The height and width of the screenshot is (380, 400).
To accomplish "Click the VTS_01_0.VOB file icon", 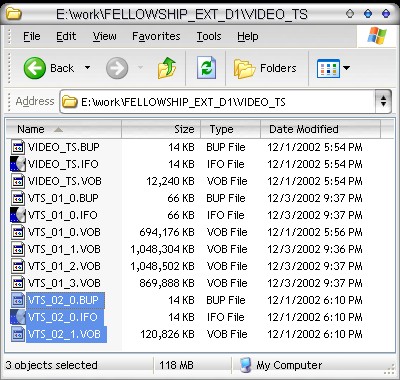I will pyautogui.click(x=18, y=232).
